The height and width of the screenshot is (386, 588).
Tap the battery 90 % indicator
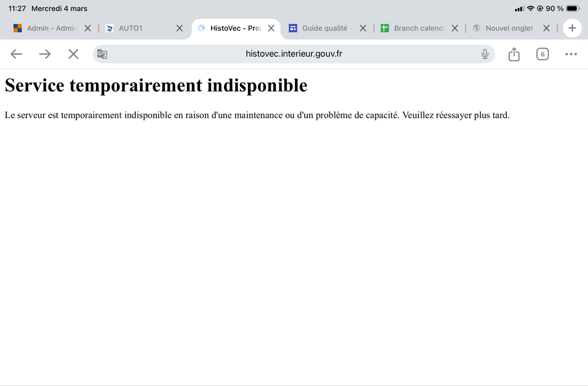pos(563,8)
